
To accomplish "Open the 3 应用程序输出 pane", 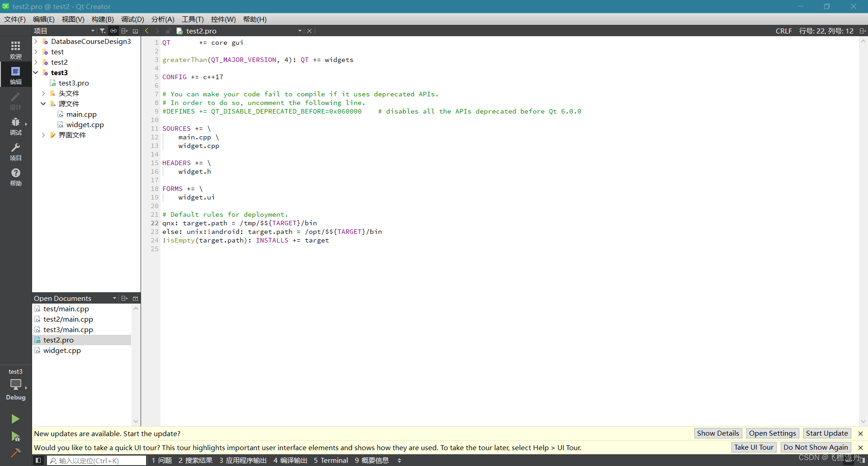I will click(243, 460).
